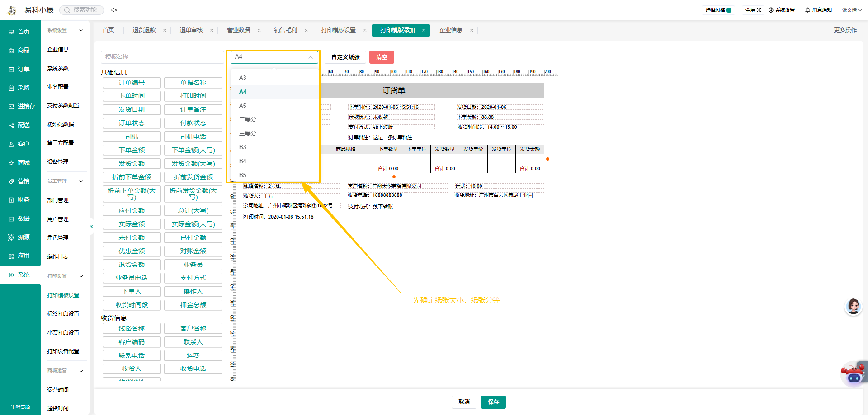Switch to the 打印模板设置 tab
The width and height of the screenshot is (868, 415).
[x=339, y=30]
